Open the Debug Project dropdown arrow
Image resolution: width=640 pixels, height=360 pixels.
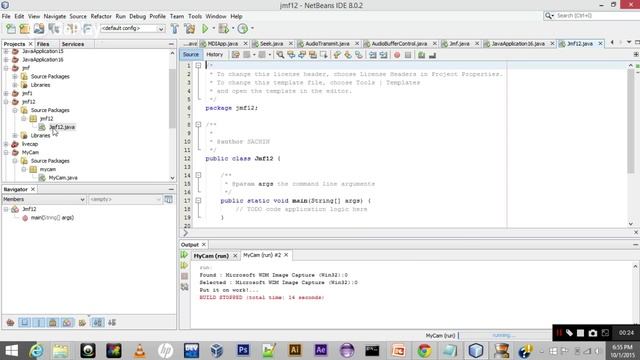tap(233, 29)
